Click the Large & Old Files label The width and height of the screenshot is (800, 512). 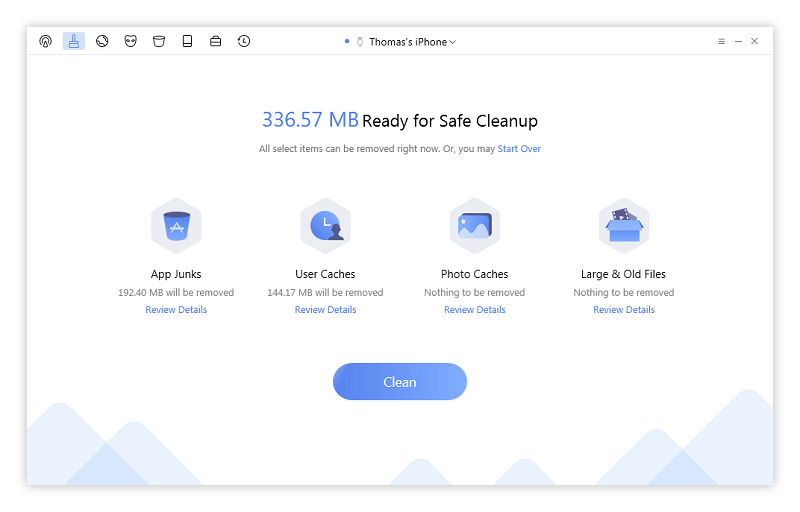point(623,274)
